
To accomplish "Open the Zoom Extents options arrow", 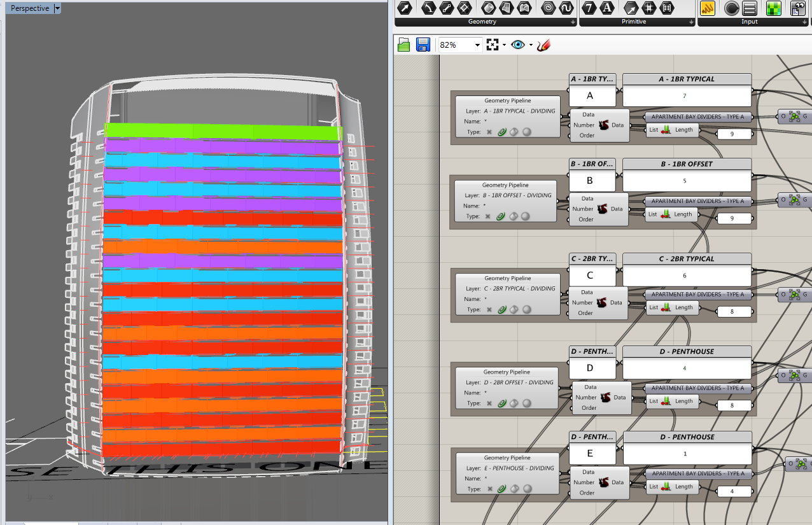I will click(504, 45).
